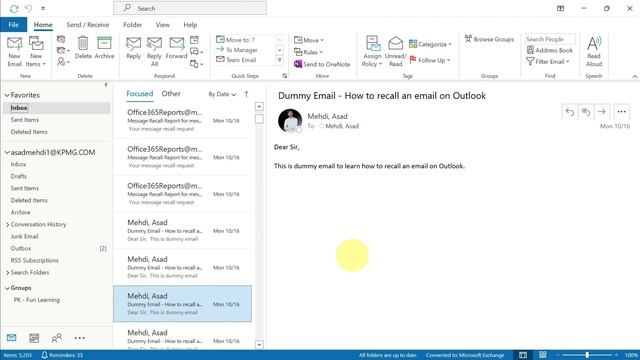Switch to the Send / Receive tab

(x=88, y=24)
